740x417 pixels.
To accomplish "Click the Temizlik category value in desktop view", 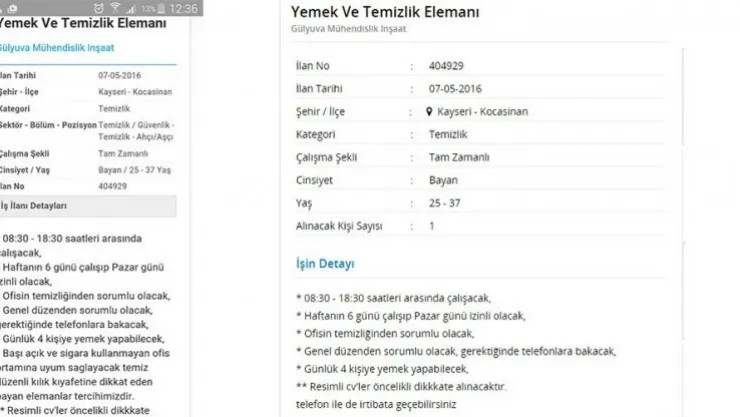I will point(448,134).
